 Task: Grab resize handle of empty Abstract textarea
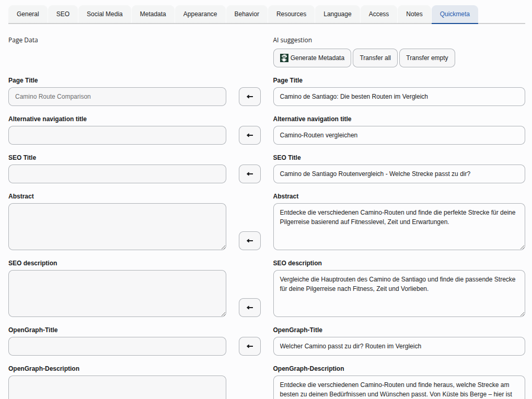point(224,248)
